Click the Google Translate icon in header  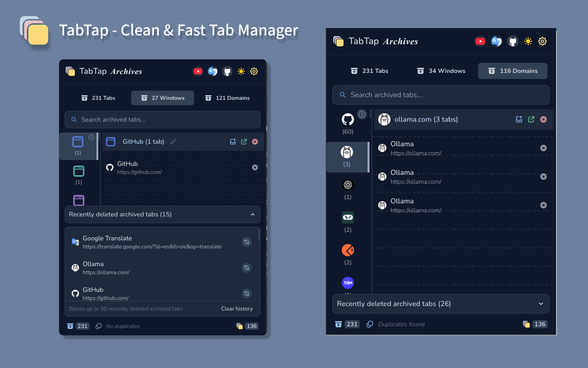pos(497,41)
